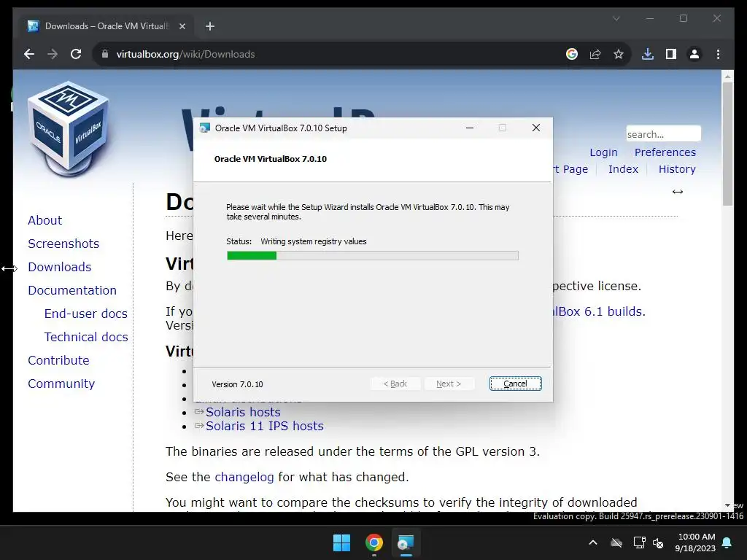Cancel the VirtualBox installation
Image resolution: width=747 pixels, height=560 pixels.
click(x=516, y=384)
